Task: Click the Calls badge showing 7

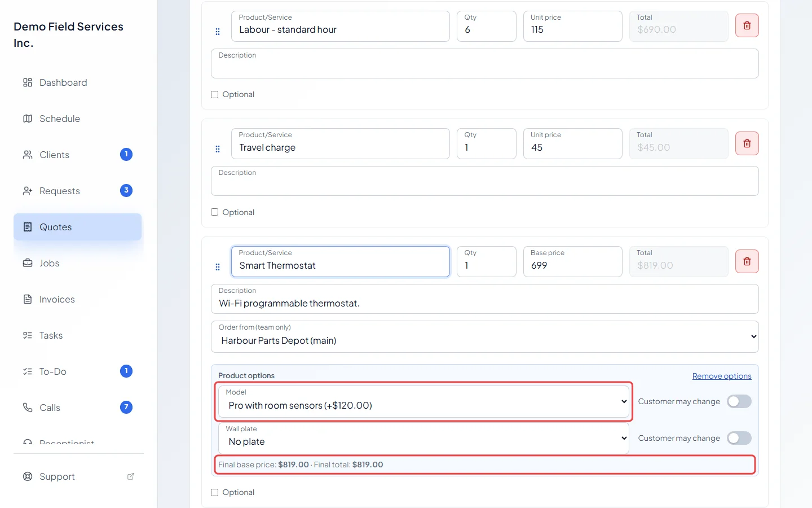Action: 126,407
